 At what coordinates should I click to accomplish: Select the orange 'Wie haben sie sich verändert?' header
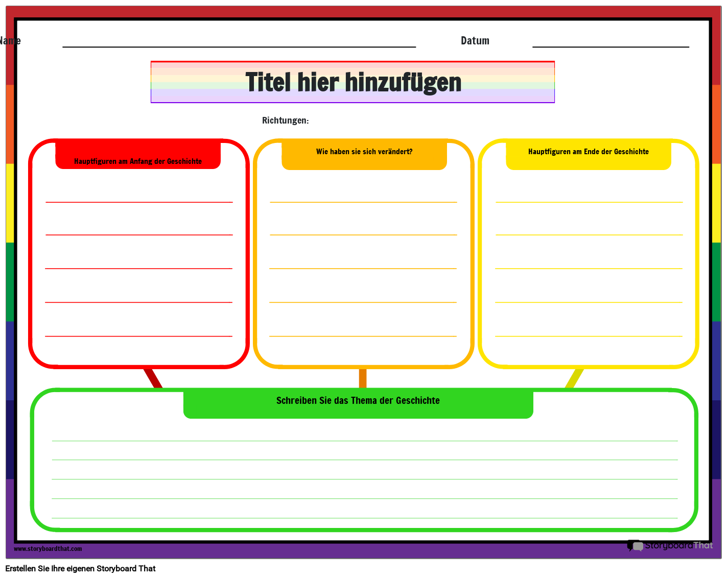364,152
